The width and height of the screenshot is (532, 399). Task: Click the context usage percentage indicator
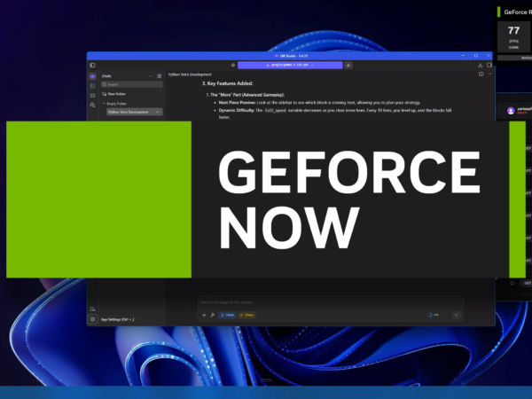click(x=433, y=315)
